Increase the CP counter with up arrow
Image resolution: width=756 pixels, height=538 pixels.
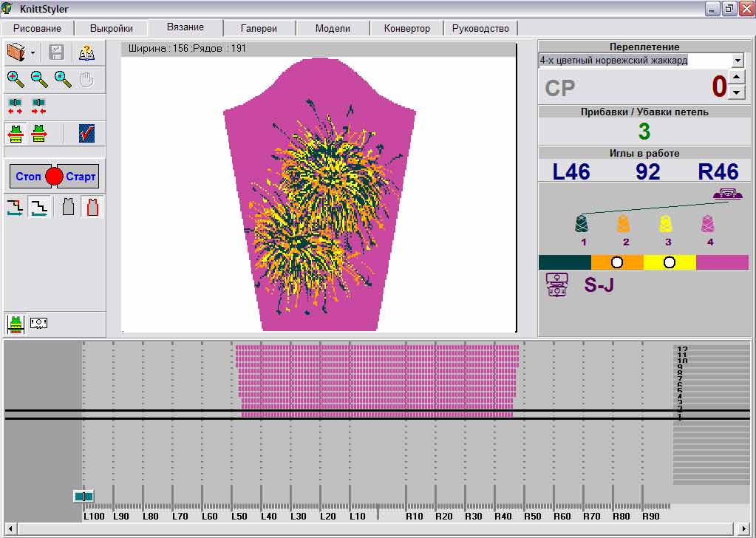pos(737,78)
